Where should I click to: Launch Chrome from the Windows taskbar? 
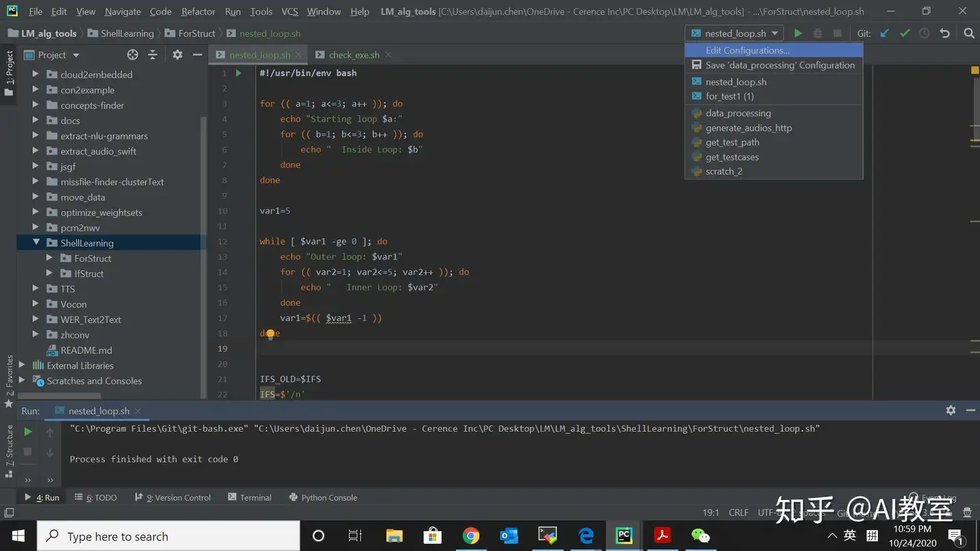tap(471, 536)
